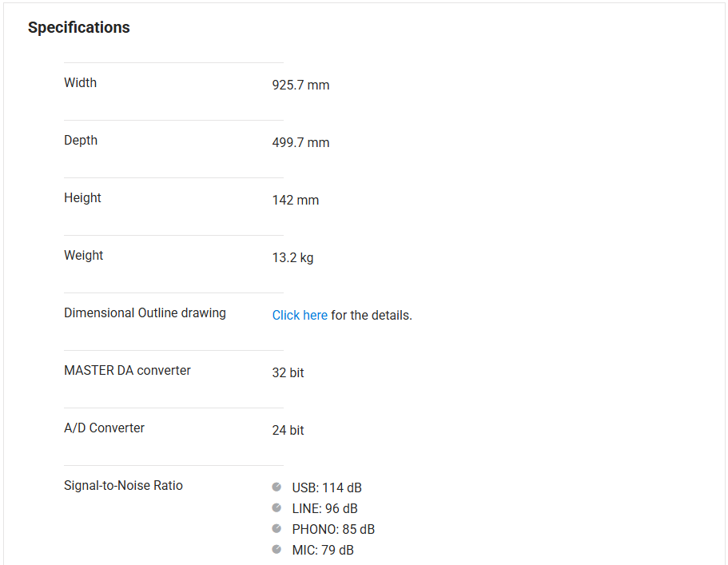Select the Weight label

pos(84,255)
